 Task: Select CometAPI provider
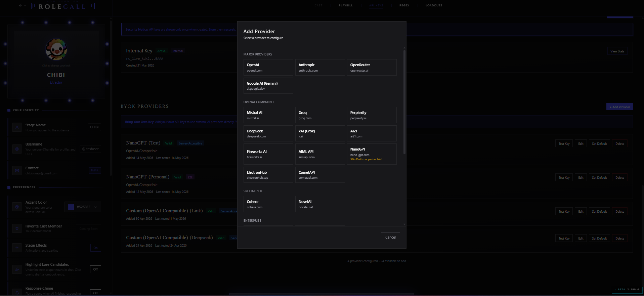click(x=320, y=175)
